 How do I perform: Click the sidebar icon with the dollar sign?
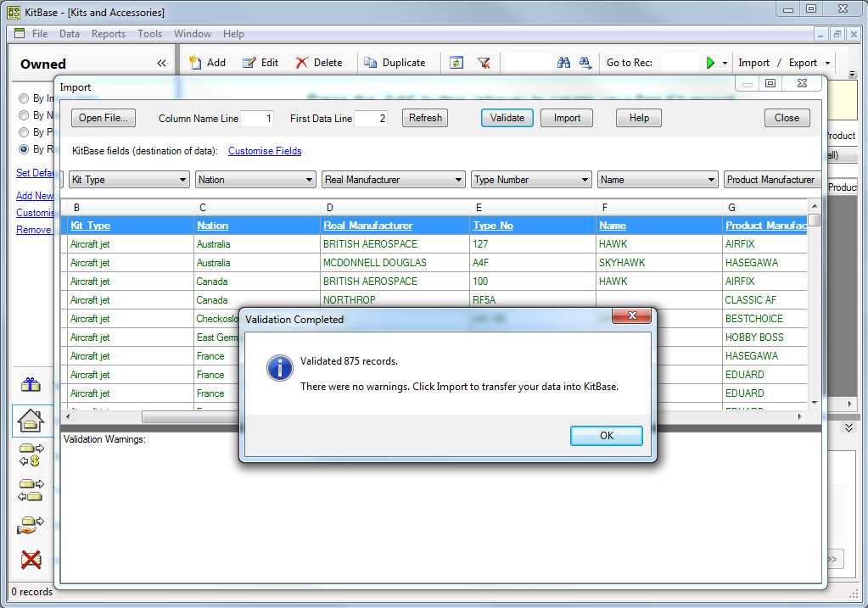pos(31,455)
